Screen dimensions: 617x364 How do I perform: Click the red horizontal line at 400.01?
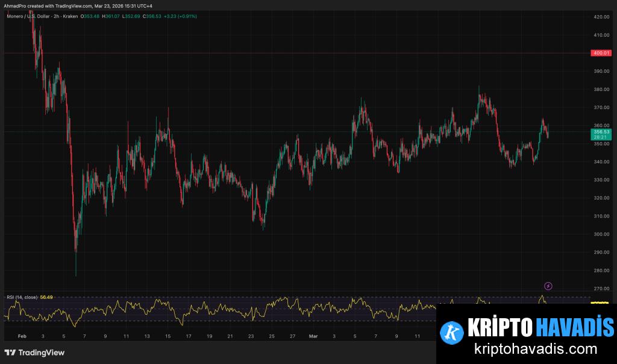pyautogui.click(x=301, y=53)
